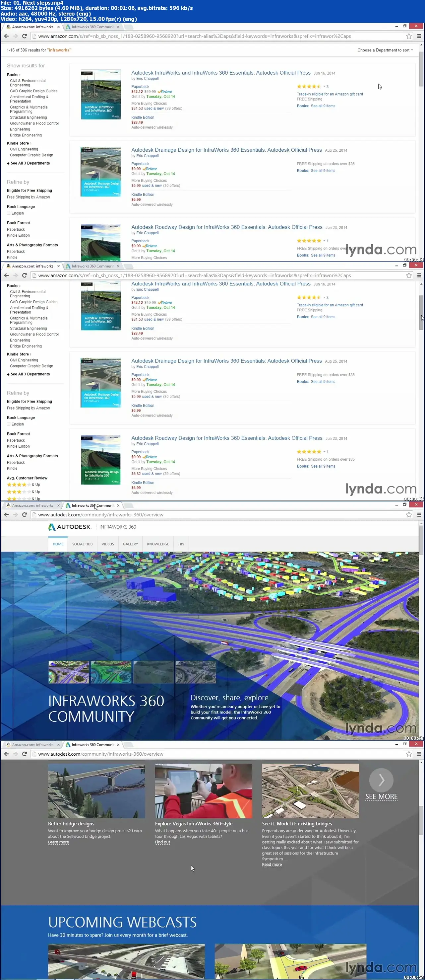Open the GALLERY tab
Image resolution: width=425 pixels, height=980 pixels.
(130, 544)
